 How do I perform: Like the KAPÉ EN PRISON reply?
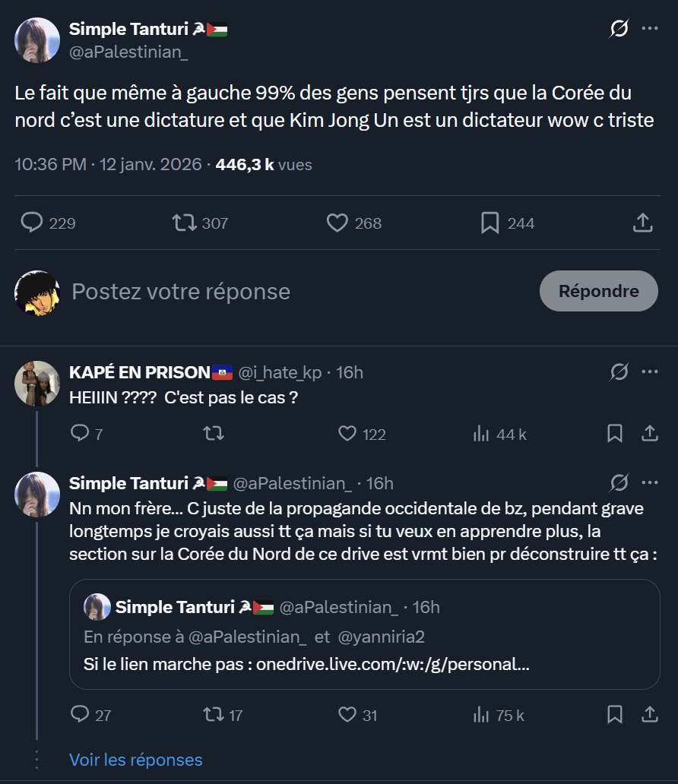pyautogui.click(x=347, y=434)
